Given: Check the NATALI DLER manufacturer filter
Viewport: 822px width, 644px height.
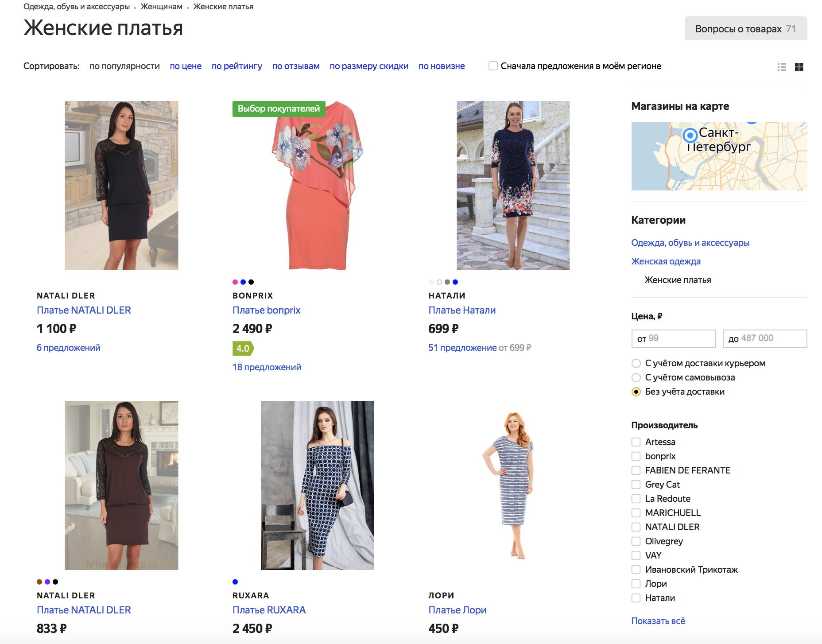Looking at the screenshot, I should click(x=636, y=527).
